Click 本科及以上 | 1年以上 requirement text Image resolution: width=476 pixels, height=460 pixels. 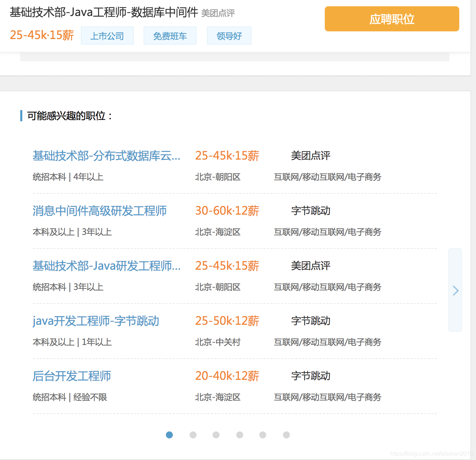coord(72,342)
